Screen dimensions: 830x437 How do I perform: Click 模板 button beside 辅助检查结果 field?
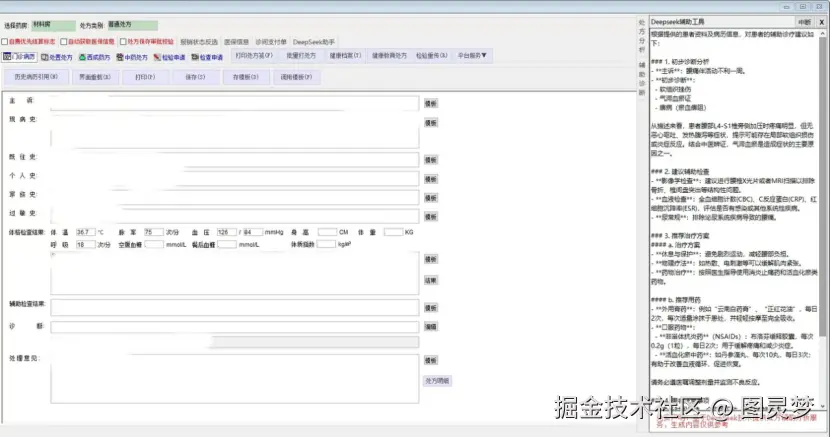(x=431, y=308)
